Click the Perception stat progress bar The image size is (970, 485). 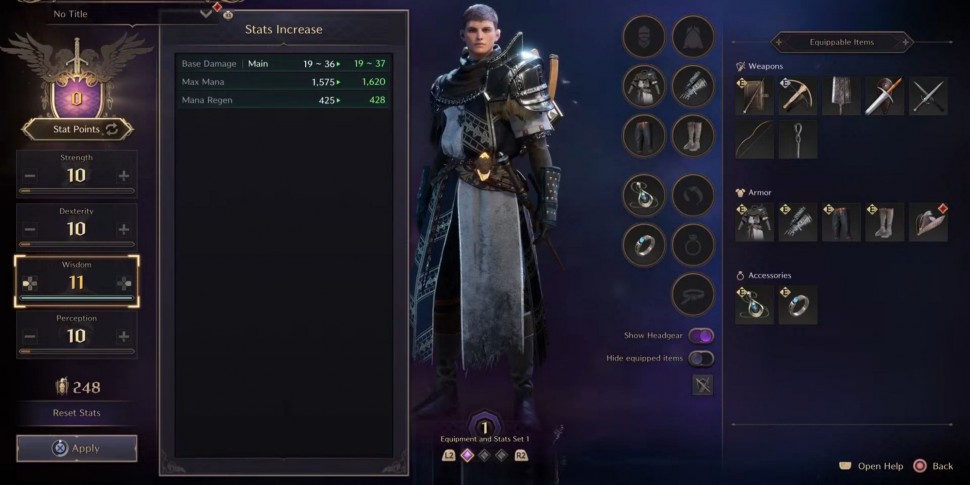pyautogui.click(x=77, y=351)
